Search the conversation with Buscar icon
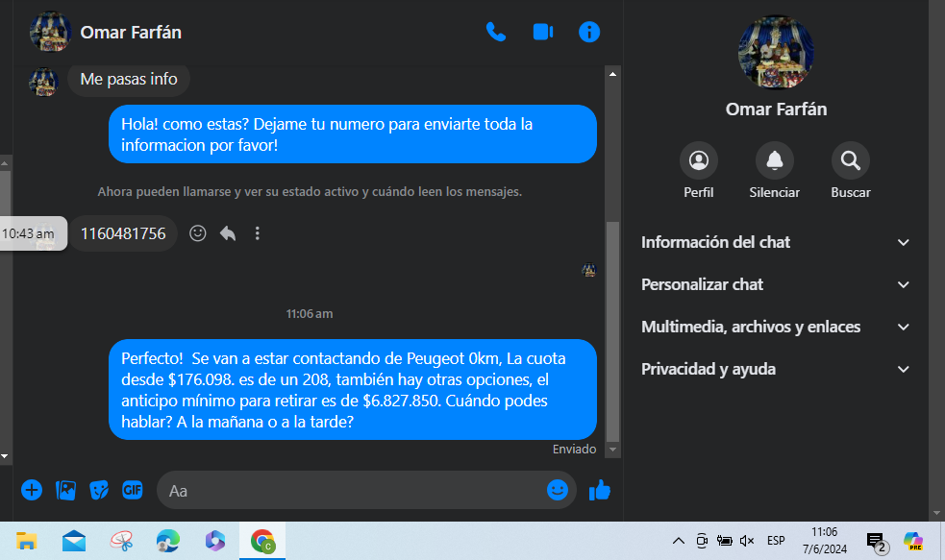 851,160
